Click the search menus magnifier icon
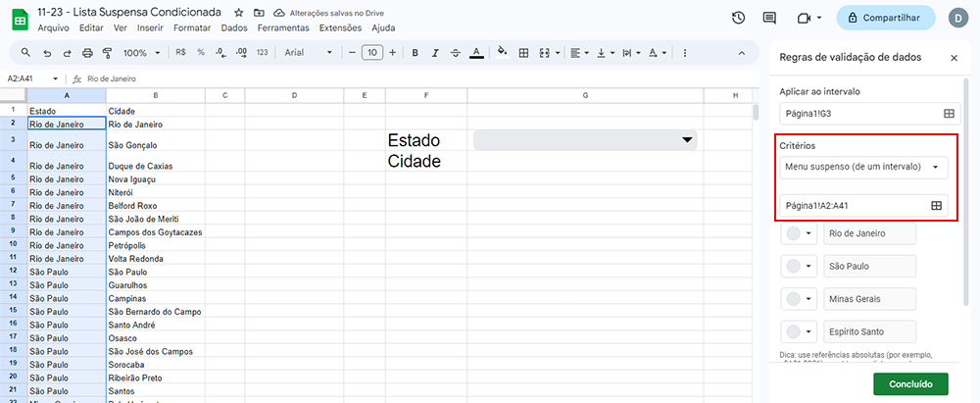This screenshot has width=980, height=403. click(25, 53)
